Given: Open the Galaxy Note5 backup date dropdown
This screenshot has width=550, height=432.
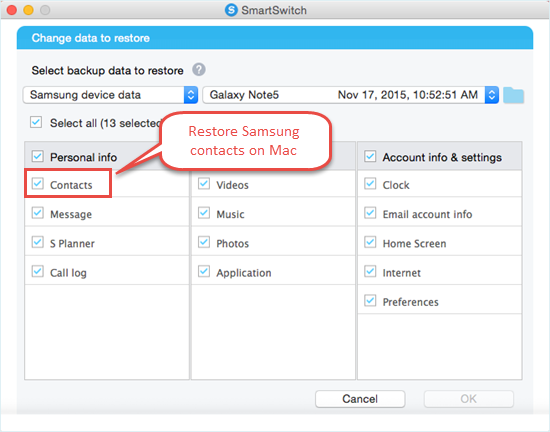Looking at the screenshot, I should pos(351,95).
